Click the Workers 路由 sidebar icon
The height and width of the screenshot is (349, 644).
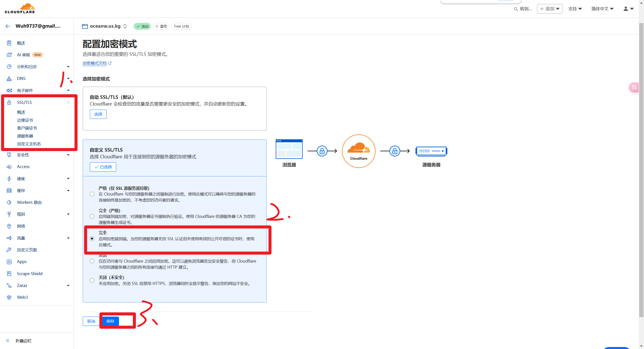point(9,202)
